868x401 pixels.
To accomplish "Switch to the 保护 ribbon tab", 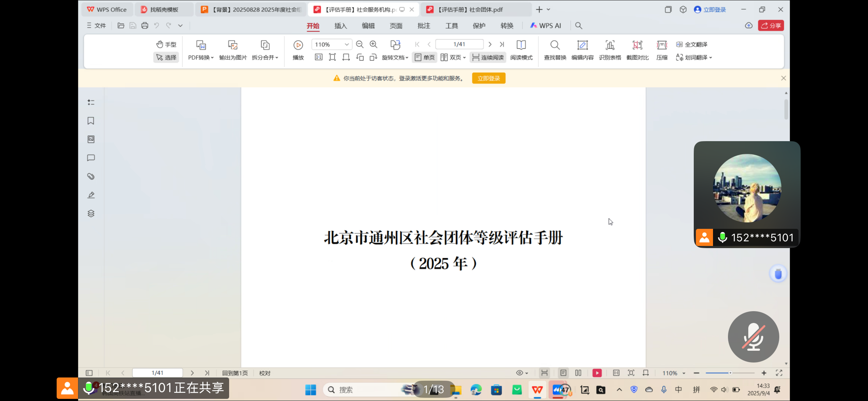I will click(x=479, y=26).
